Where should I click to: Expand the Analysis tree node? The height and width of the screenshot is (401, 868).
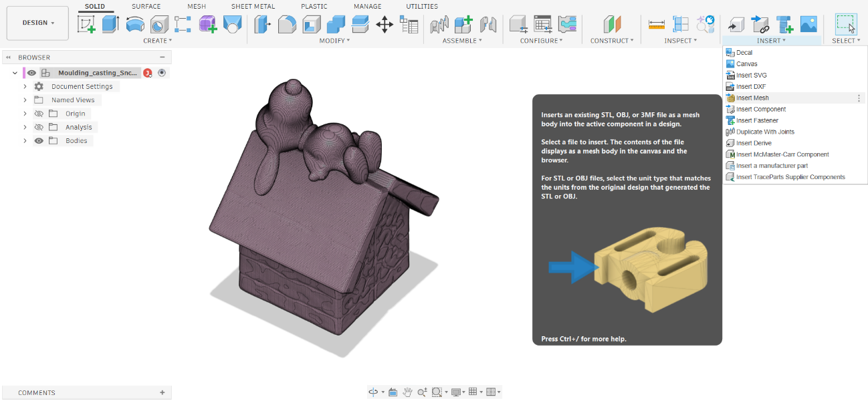click(x=25, y=127)
